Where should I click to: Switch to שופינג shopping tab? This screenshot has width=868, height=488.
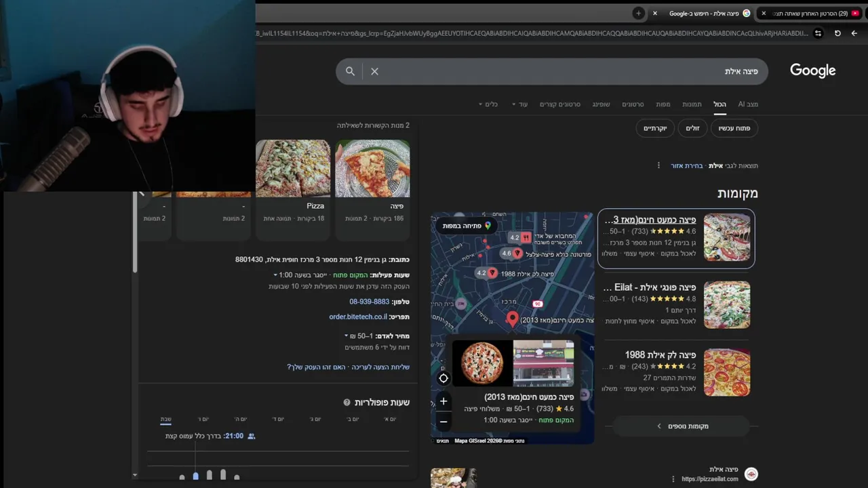(x=601, y=104)
